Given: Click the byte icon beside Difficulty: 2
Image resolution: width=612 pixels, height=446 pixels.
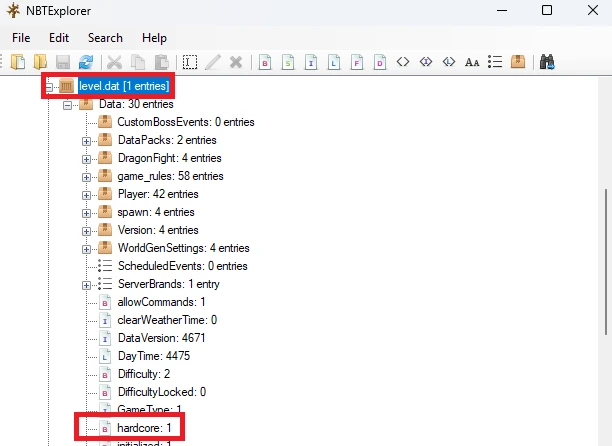Looking at the screenshot, I should click(105, 374).
